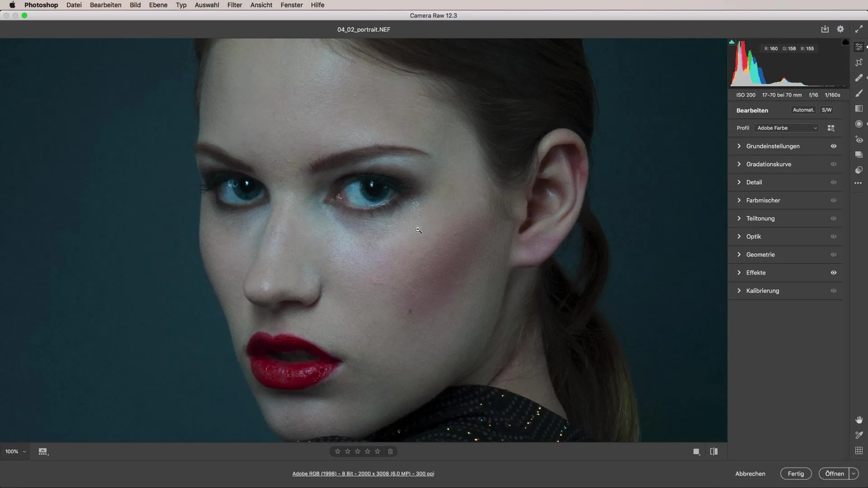Open the Bearbeiten menu in menu bar

[x=105, y=5]
